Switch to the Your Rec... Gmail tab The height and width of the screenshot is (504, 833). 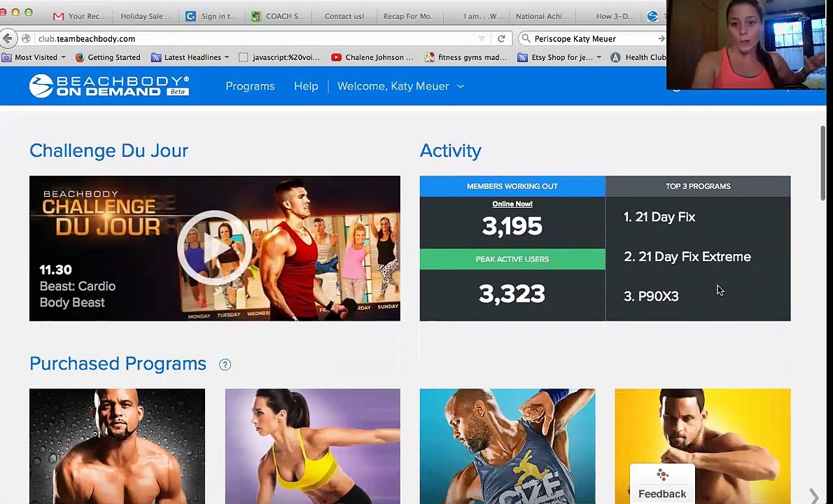point(80,16)
